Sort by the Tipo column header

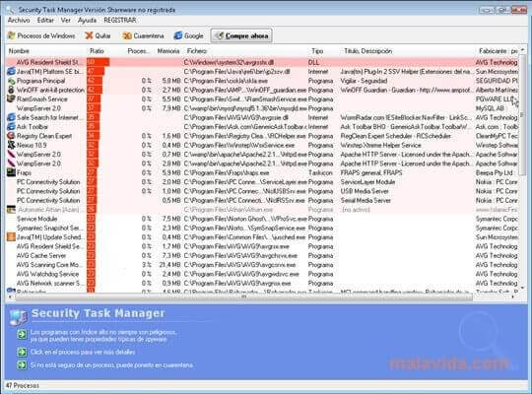[x=317, y=51]
